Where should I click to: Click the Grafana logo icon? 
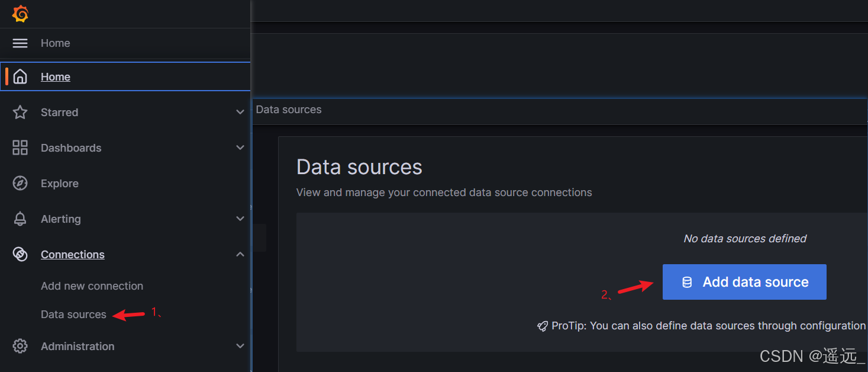point(20,14)
